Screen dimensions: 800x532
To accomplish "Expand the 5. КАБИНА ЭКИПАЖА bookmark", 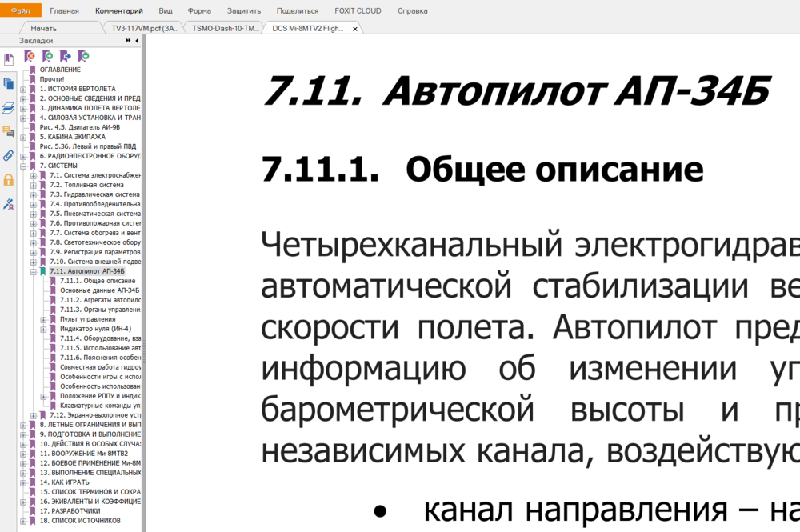I will coord(23,138).
